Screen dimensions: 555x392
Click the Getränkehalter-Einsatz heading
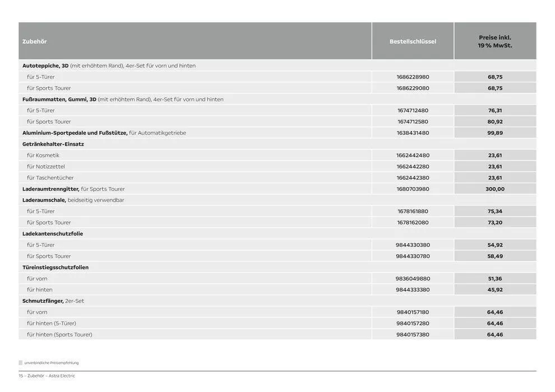[x=53, y=144]
